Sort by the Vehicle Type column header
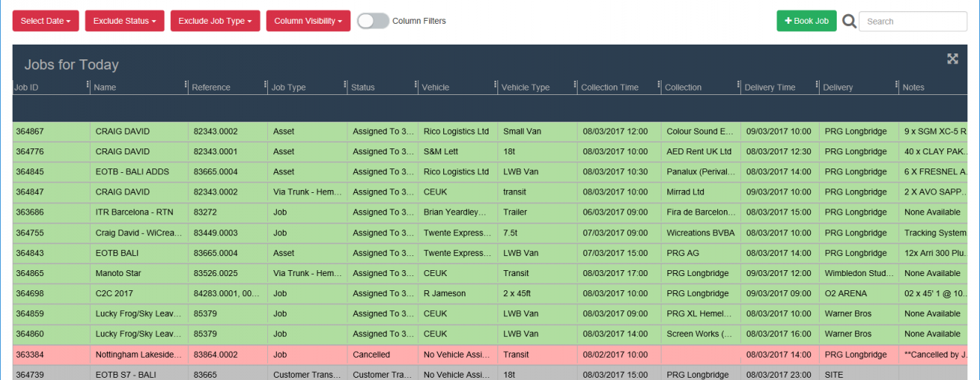The image size is (980, 380). tap(526, 88)
